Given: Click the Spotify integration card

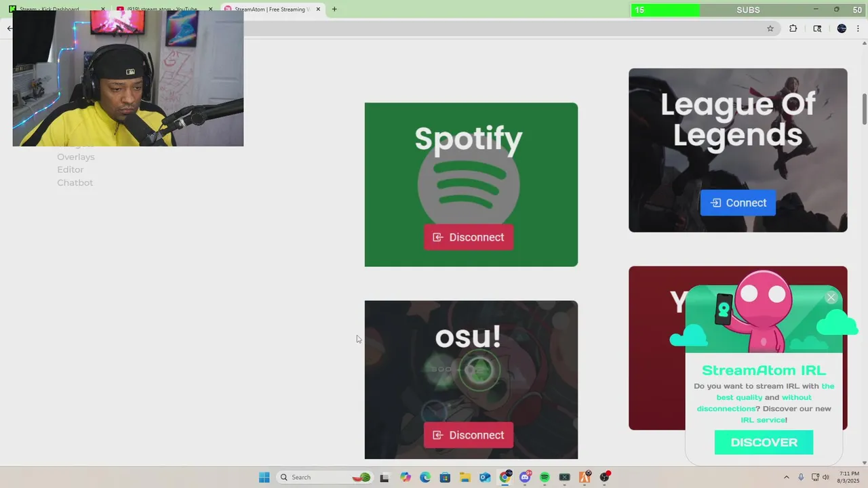Looking at the screenshot, I should (471, 184).
